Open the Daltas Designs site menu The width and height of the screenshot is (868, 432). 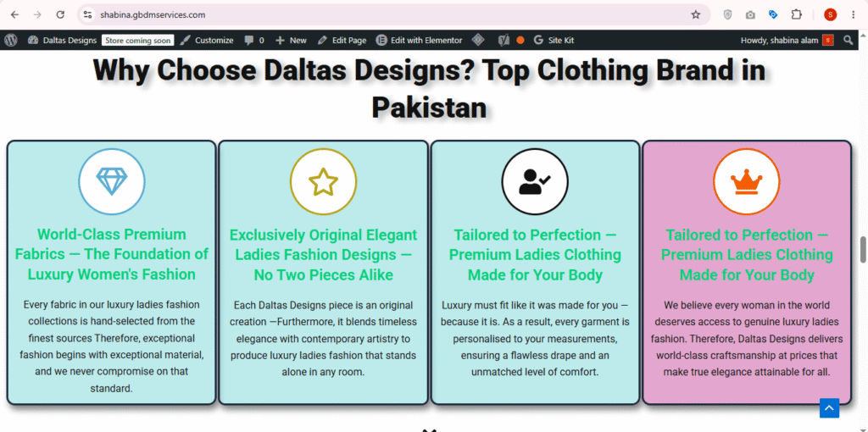(62, 41)
